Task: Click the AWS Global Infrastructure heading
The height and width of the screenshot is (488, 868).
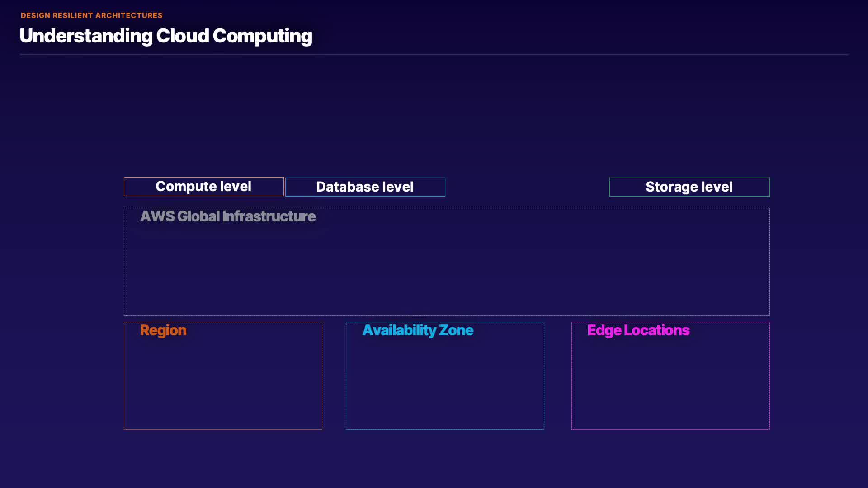Action: pos(227,216)
